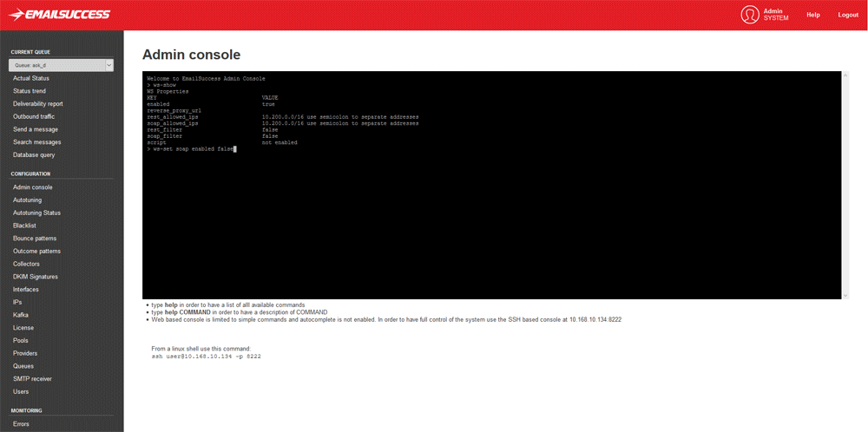This screenshot has height=432, width=868.
Task: Click the console scrollbar down arrow
Action: (845, 295)
